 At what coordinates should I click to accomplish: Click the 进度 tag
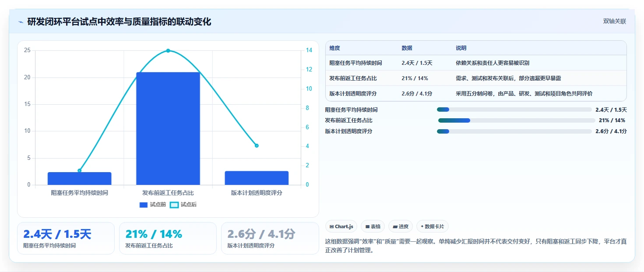coord(401,226)
